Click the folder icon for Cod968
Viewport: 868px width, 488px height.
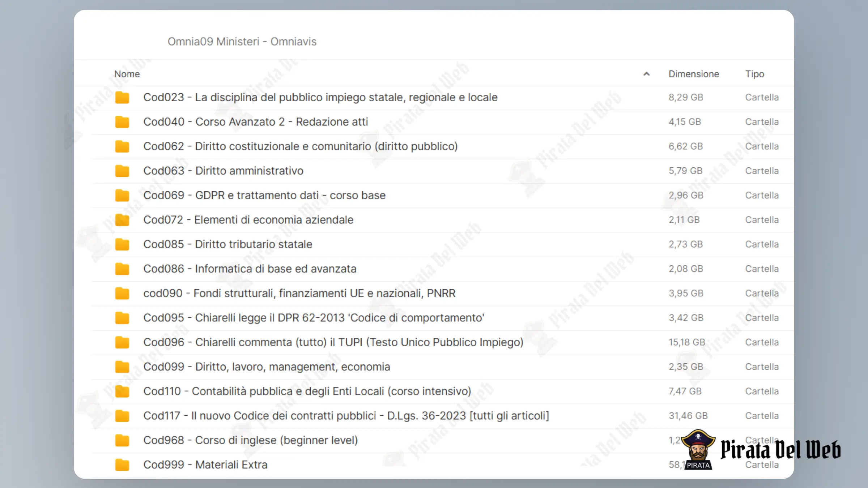(x=122, y=440)
